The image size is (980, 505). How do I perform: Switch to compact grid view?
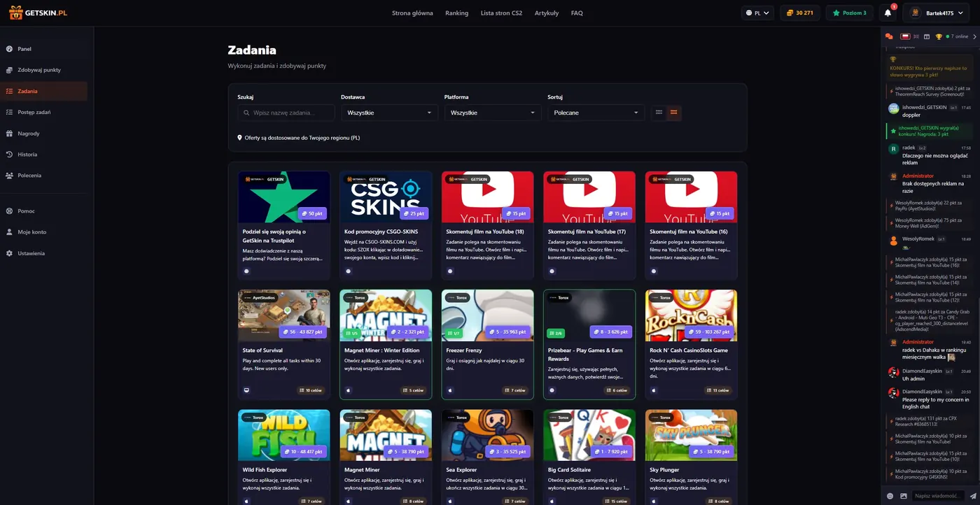(659, 113)
